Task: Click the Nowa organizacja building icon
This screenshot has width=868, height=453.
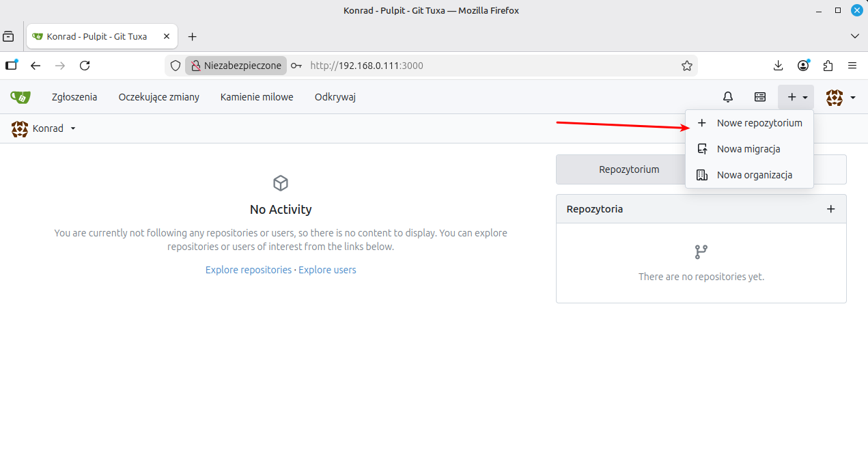Action: [x=701, y=175]
